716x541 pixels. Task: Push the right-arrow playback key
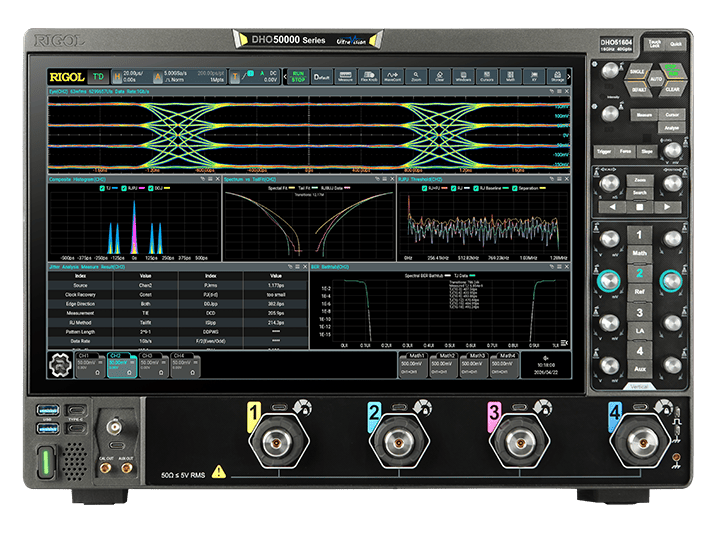pos(667,207)
